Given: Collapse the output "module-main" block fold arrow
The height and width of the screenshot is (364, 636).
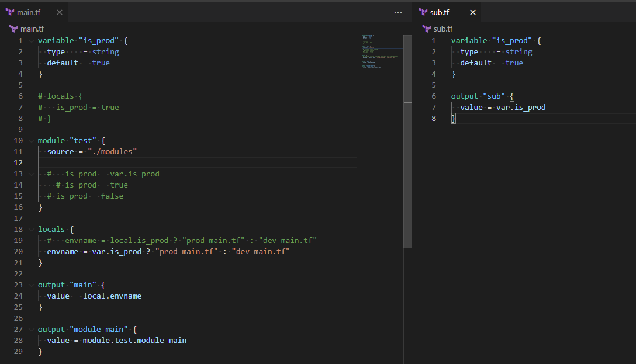Looking at the screenshot, I should pos(31,329).
